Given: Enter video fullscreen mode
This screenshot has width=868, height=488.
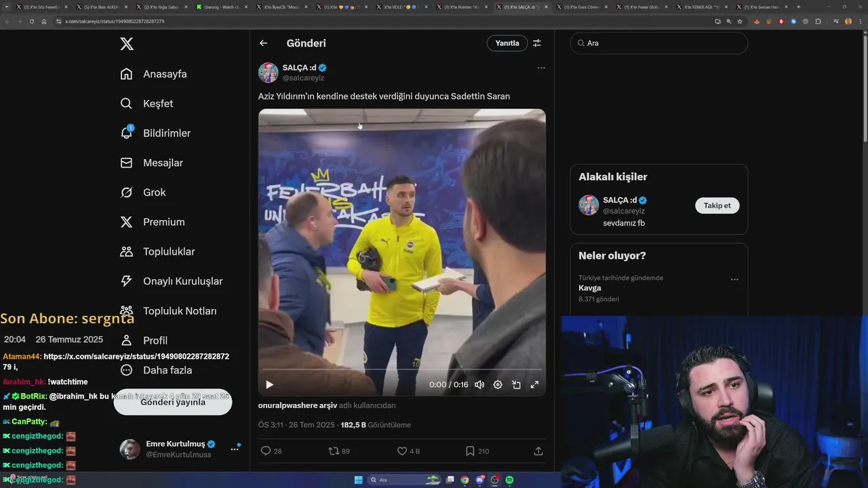Looking at the screenshot, I should 534,384.
